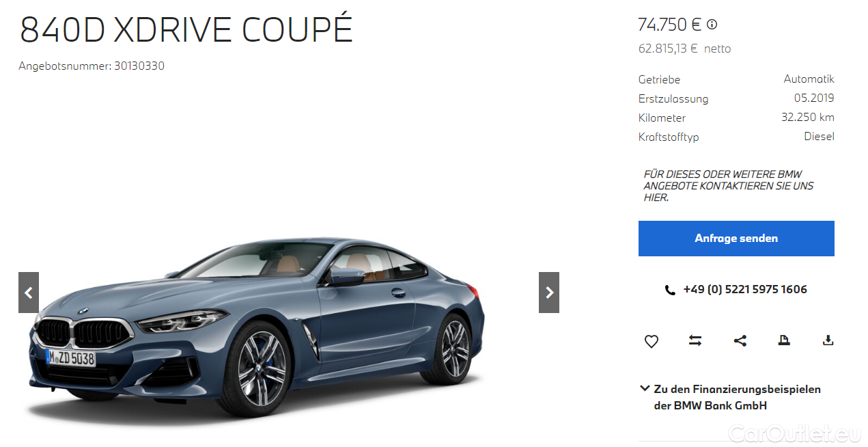
Task: Click the 62.815,13 € netto price
Action: [x=684, y=49]
